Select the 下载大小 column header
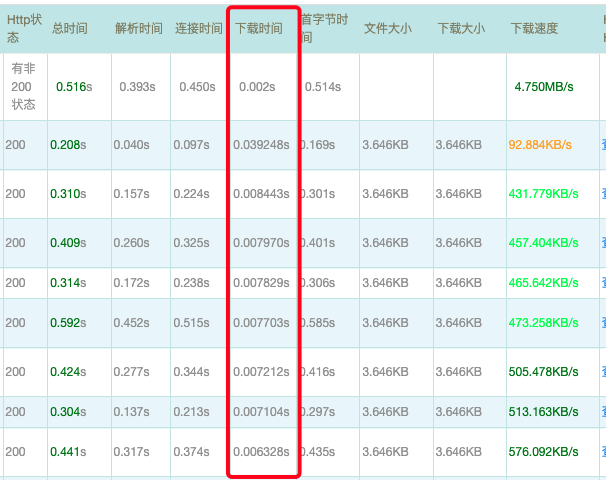Screen dimensions: 606x480 tap(461, 29)
